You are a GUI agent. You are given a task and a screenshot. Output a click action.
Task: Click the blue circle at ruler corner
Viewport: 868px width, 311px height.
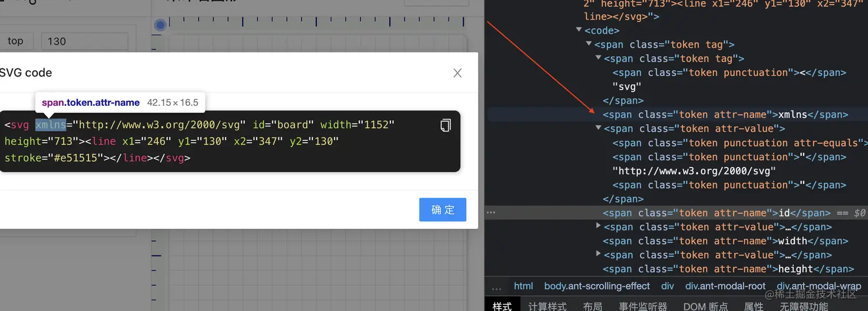coord(161,25)
